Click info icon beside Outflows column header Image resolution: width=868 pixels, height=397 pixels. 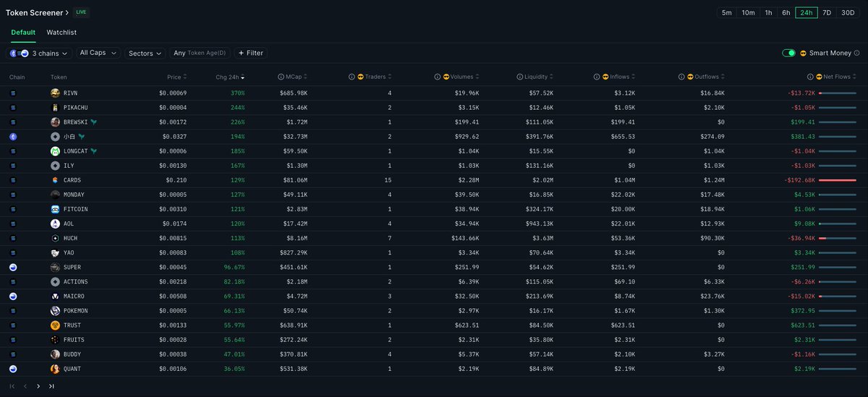(681, 77)
